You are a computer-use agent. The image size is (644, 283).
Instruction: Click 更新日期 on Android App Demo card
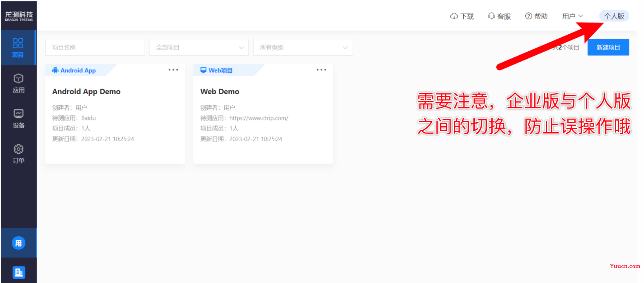93,139
